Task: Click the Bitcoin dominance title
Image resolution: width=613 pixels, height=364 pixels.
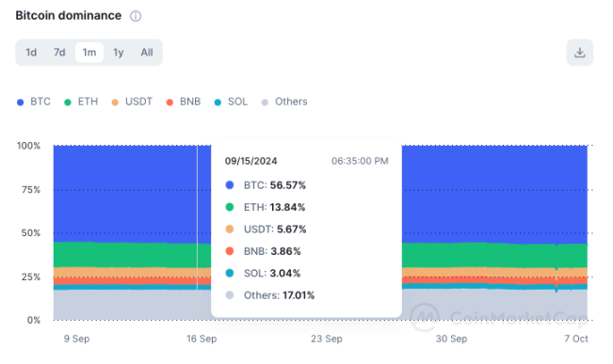Action: pos(69,16)
